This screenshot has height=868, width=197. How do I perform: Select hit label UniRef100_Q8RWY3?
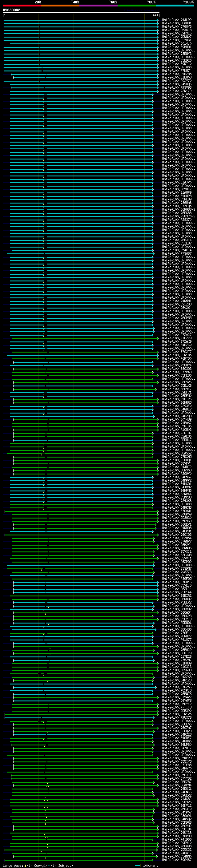[176, 54]
